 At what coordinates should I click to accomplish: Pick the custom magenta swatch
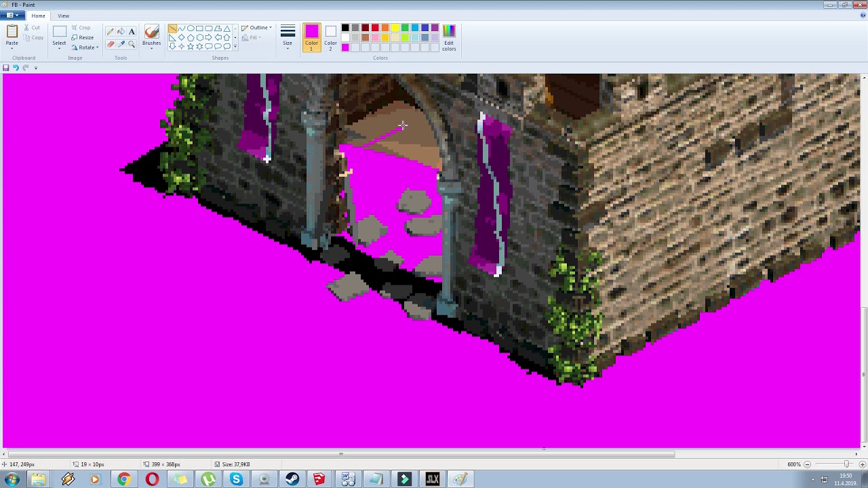(345, 47)
